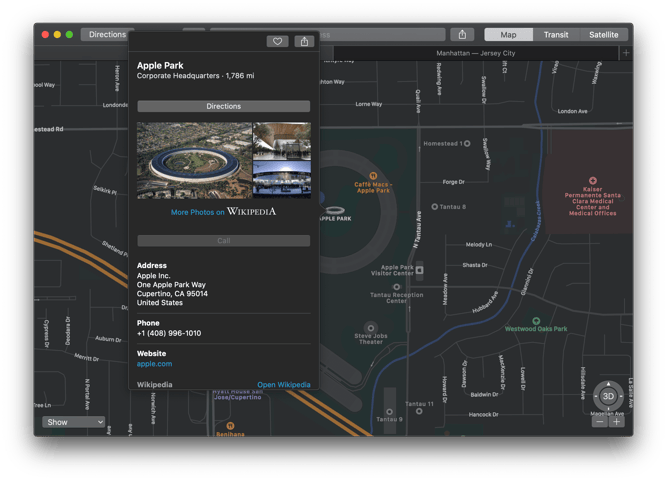Open the toolbar share menu
The height and width of the screenshot is (481, 667).
click(x=462, y=34)
